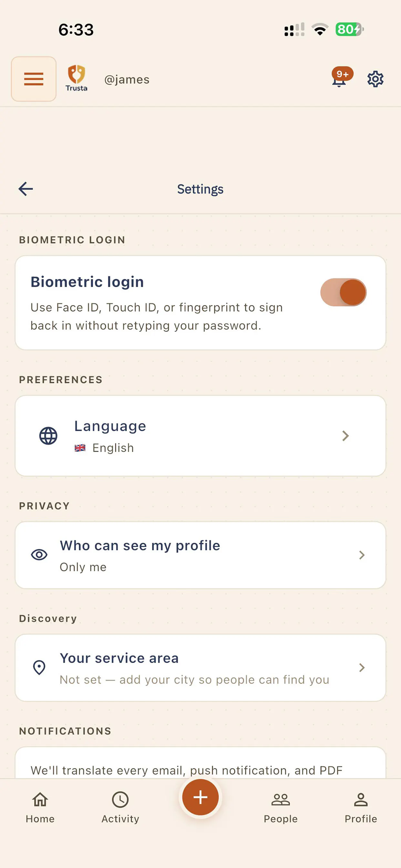Tap the @james username

(127, 79)
